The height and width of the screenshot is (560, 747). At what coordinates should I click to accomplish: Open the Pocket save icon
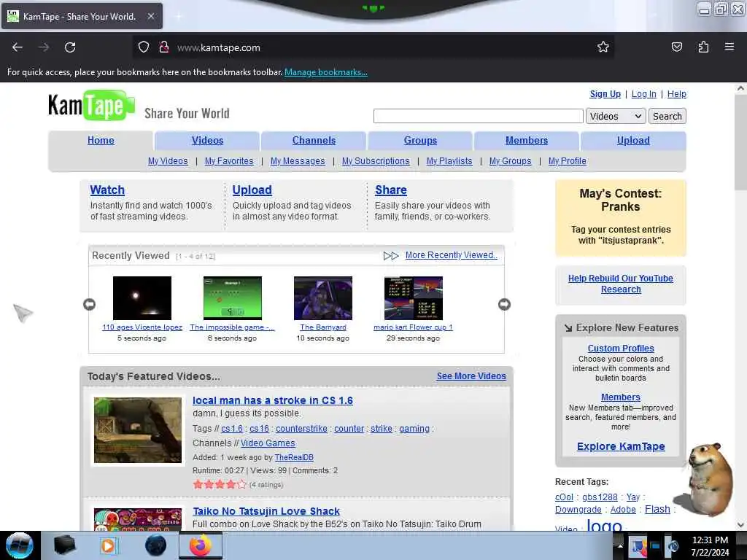(676, 47)
